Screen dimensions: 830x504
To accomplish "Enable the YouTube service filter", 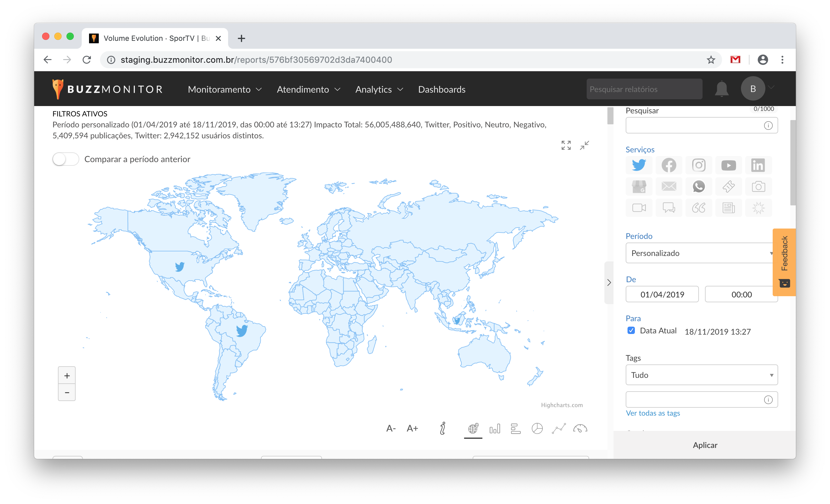I will 728,165.
